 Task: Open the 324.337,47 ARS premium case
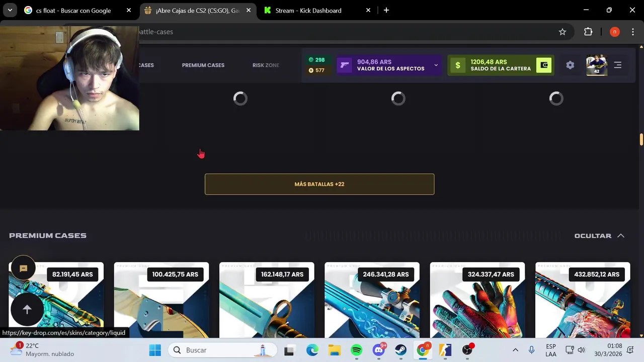[x=477, y=300]
